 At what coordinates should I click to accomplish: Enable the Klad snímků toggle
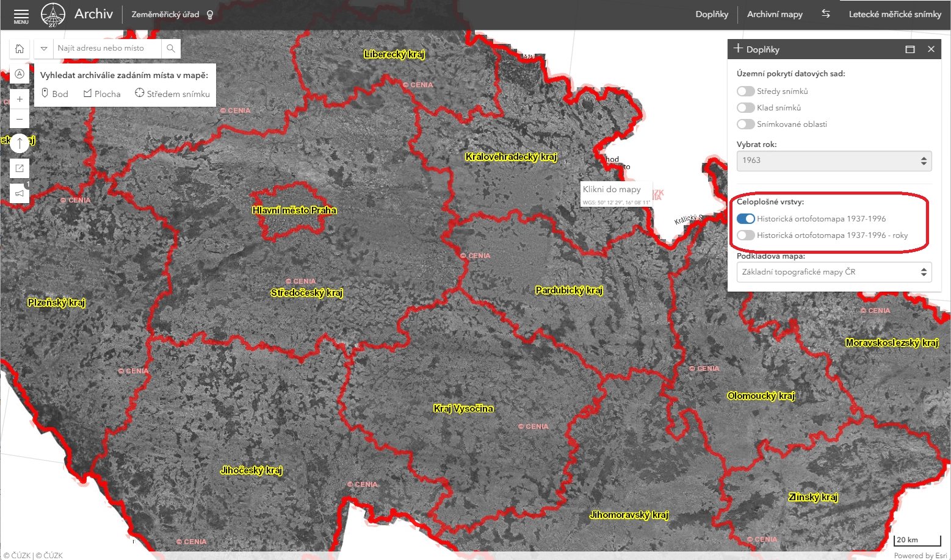[x=745, y=108]
